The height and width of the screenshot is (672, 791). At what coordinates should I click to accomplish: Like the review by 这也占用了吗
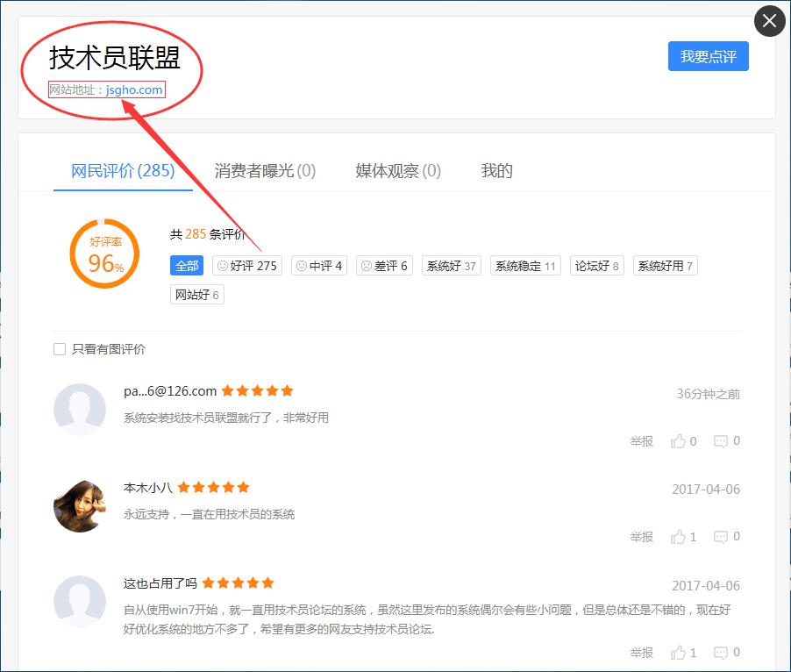coord(679,653)
